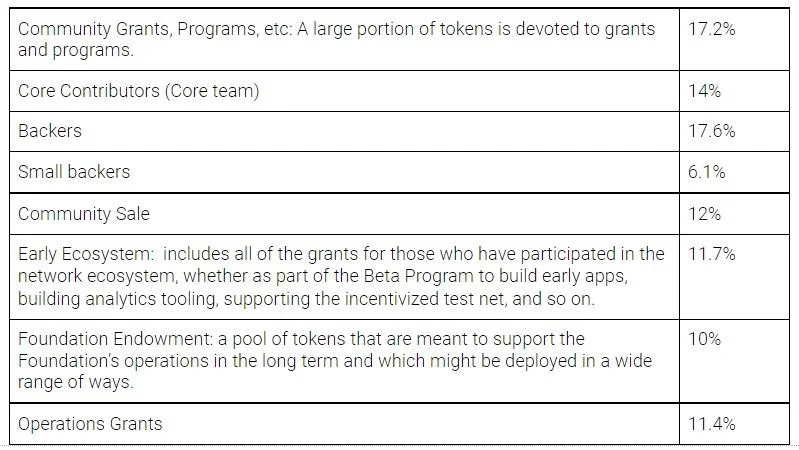Image resolution: width=799 pixels, height=450 pixels.
Task: Click the 'and programs.' text line
Action: pyautogui.click(x=76, y=50)
